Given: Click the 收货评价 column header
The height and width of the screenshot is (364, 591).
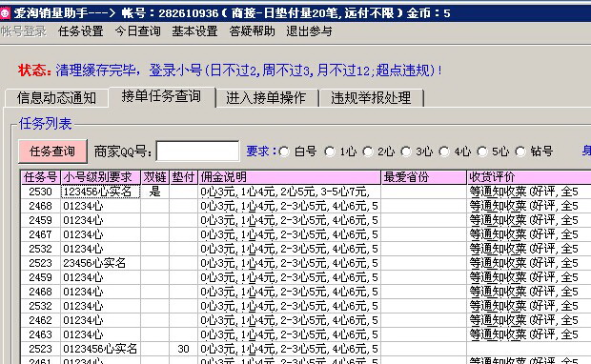Looking at the screenshot, I should (529, 177).
